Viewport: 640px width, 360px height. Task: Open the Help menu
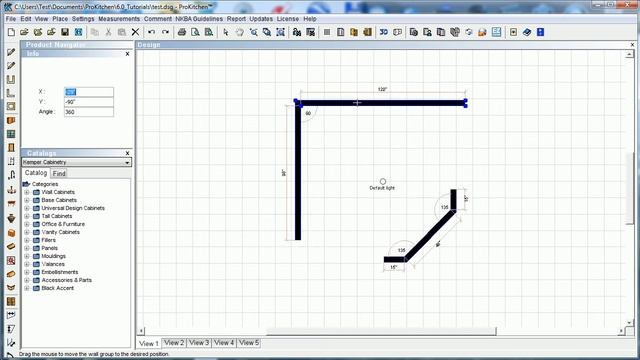tap(310, 19)
